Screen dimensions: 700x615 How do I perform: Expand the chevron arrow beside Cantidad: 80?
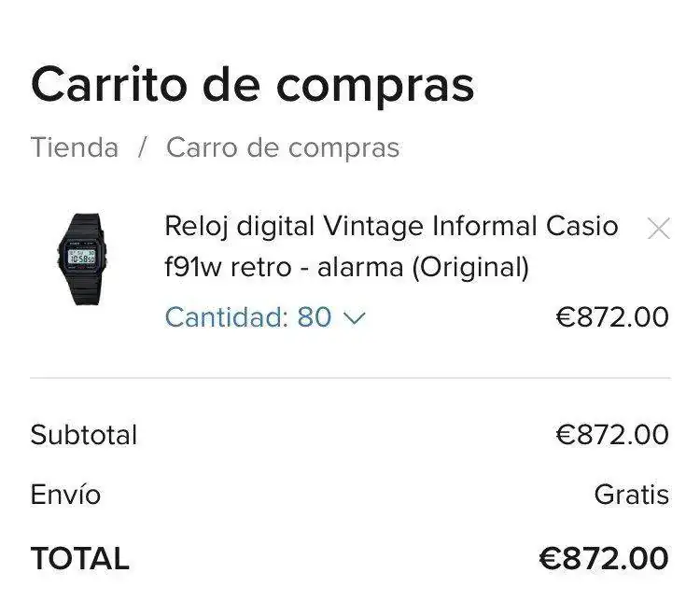pos(355,318)
